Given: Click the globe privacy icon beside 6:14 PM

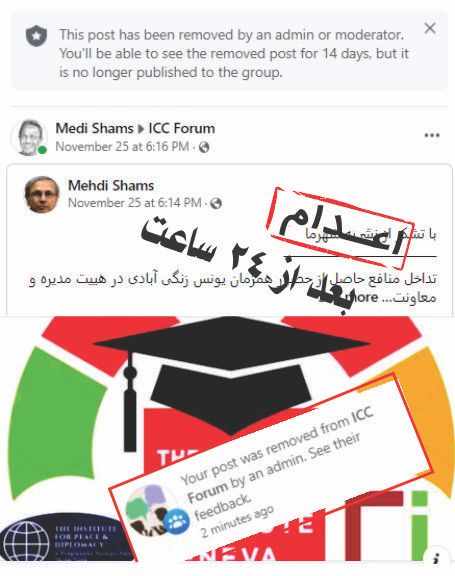Looking at the screenshot, I should (216, 203).
